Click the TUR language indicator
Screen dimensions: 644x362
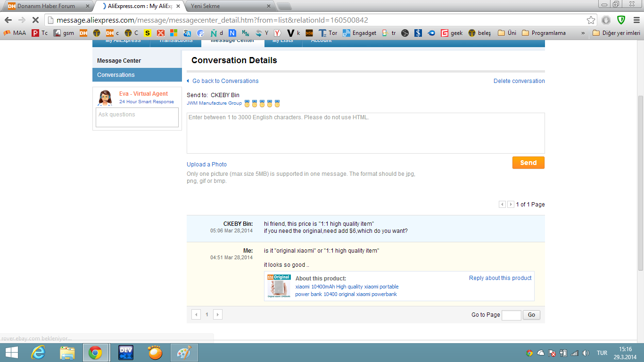click(x=602, y=353)
